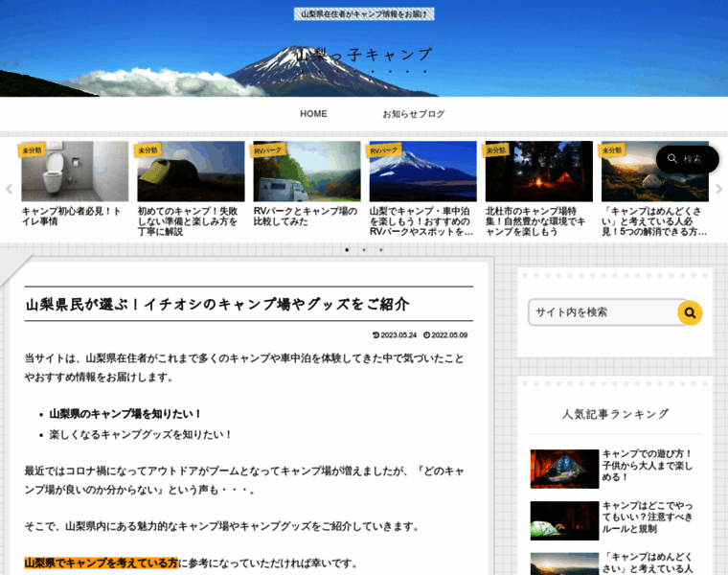Select the third carousel pagination dot
The image size is (728, 575).
tap(381, 250)
